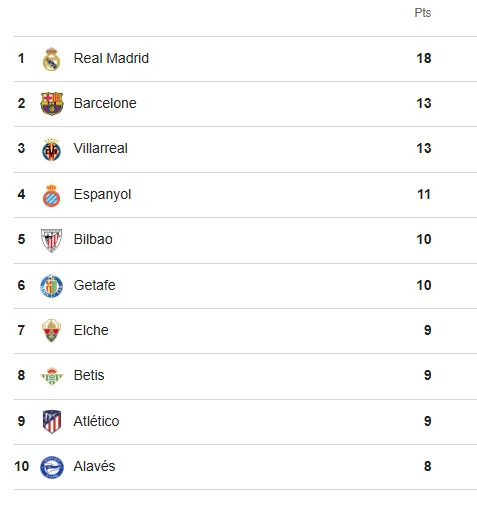The height and width of the screenshot is (508, 477).
Task: Click the Getafe round blue crest
Action: pos(52,286)
